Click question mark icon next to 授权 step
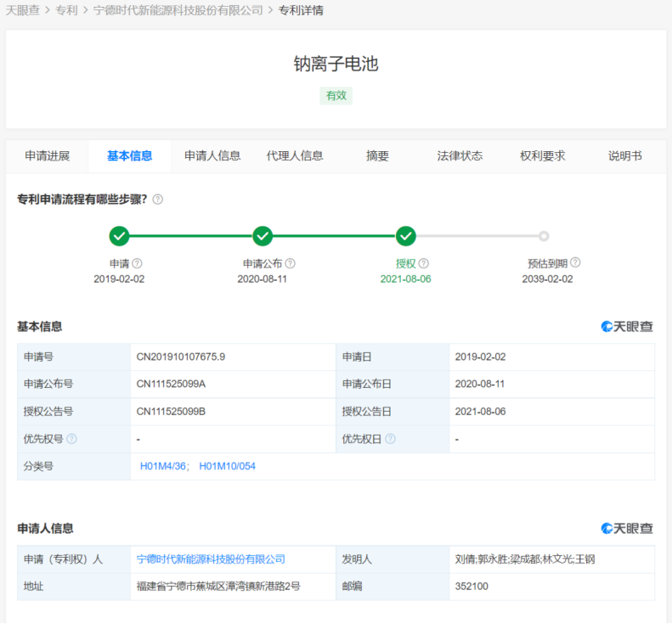Image resolution: width=672 pixels, height=624 pixels. click(424, 263)
